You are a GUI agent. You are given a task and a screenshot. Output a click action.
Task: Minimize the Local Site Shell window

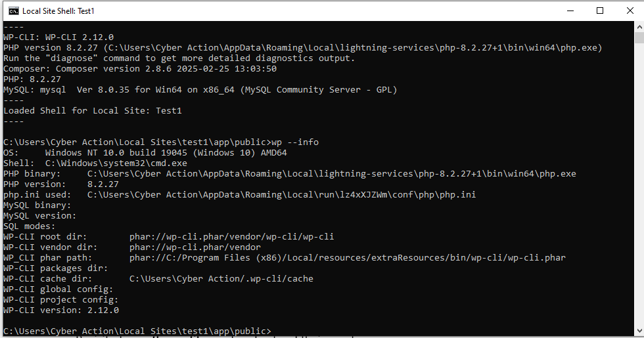tap(570, 11)
